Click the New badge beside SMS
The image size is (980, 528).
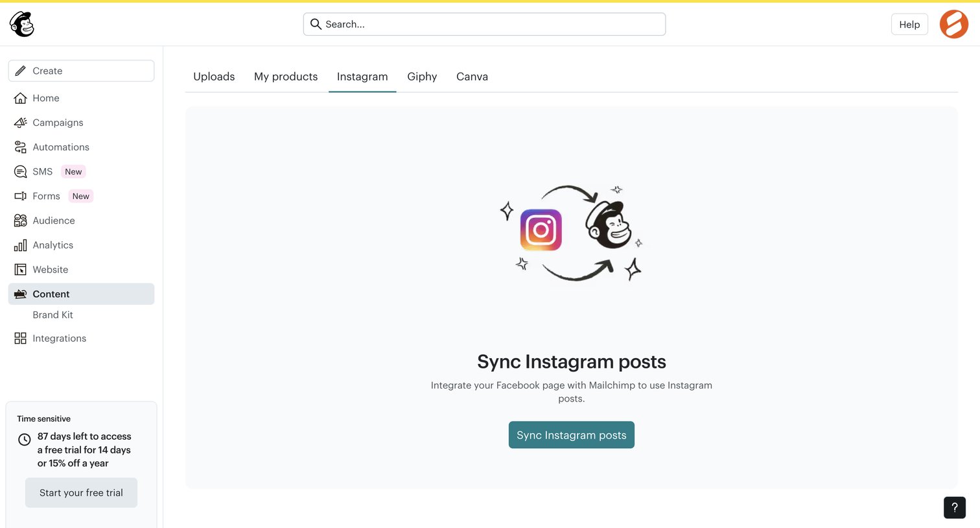coord(73,172)
